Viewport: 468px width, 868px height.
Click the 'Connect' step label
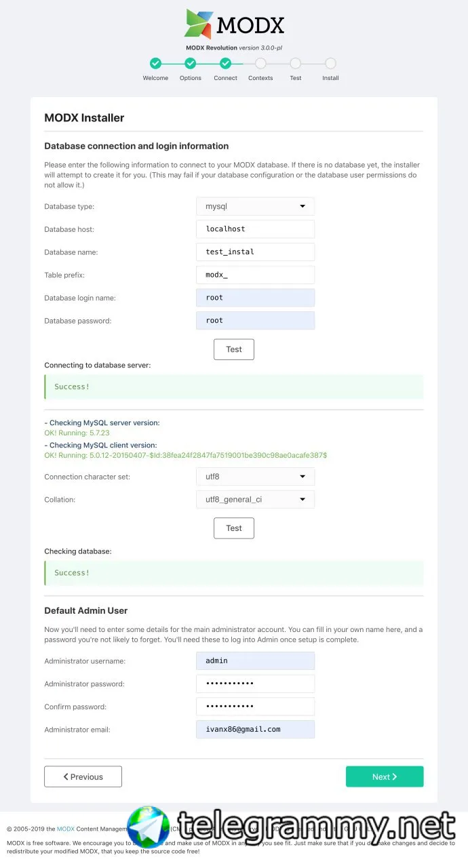226,78
